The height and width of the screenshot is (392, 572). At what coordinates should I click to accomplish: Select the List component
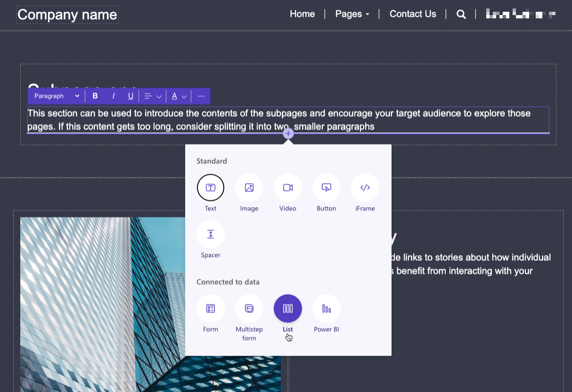pos(288,308)
